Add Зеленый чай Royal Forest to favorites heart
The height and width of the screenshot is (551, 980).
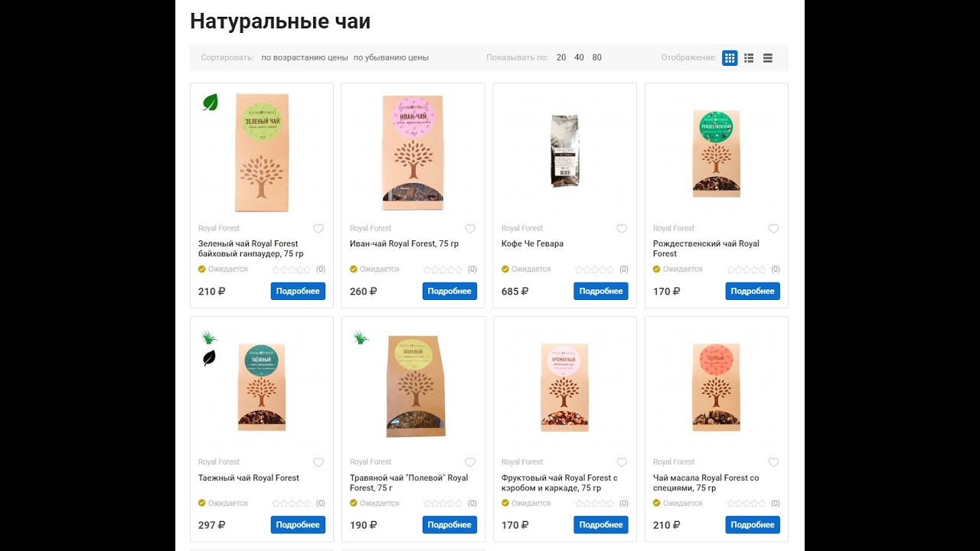(x=318, y=228)
